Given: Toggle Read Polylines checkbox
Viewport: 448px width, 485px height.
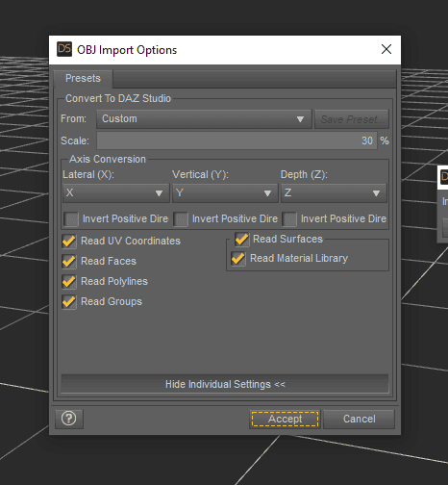Looking at the screenshot, I should [x=69, y=281].
